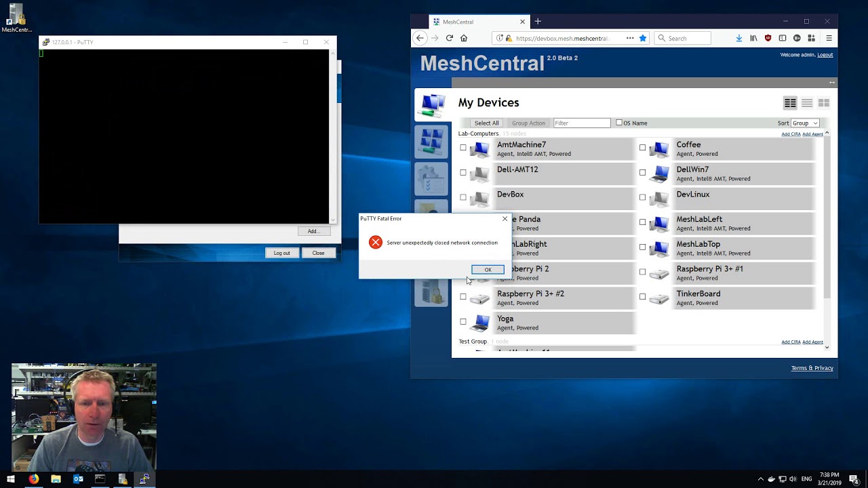Enable the OS Name checkbox
The height and width of the screenshot is (488, 868).
pyautogui.click(x=619, y=123)
